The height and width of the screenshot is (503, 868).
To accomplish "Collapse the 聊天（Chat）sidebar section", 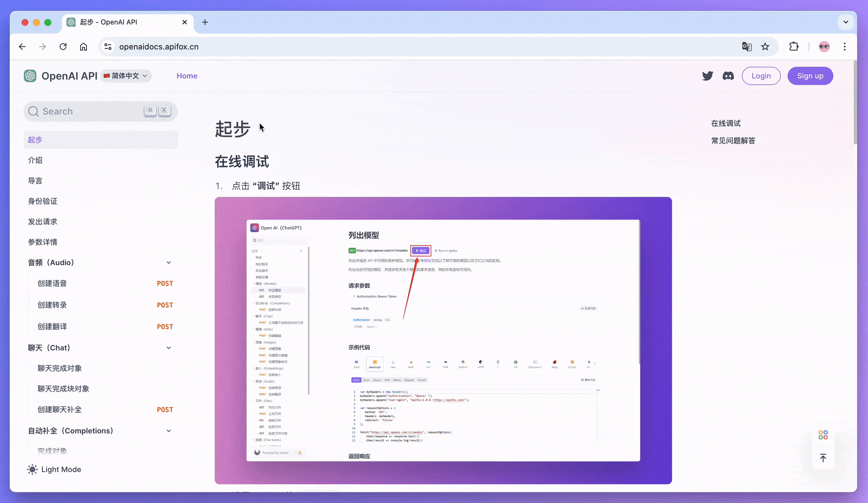I will 169,347.
